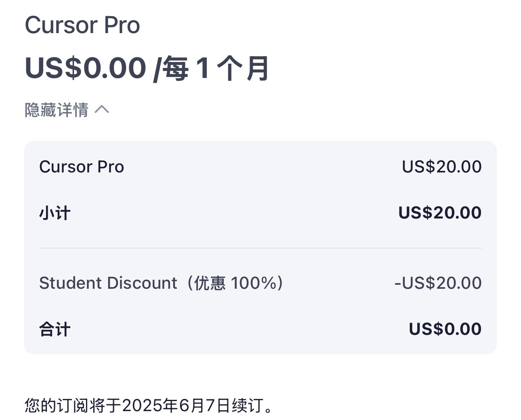Click the 隐藏详情 link text
This screenshot has height=420, width=521.
[57, 110]
